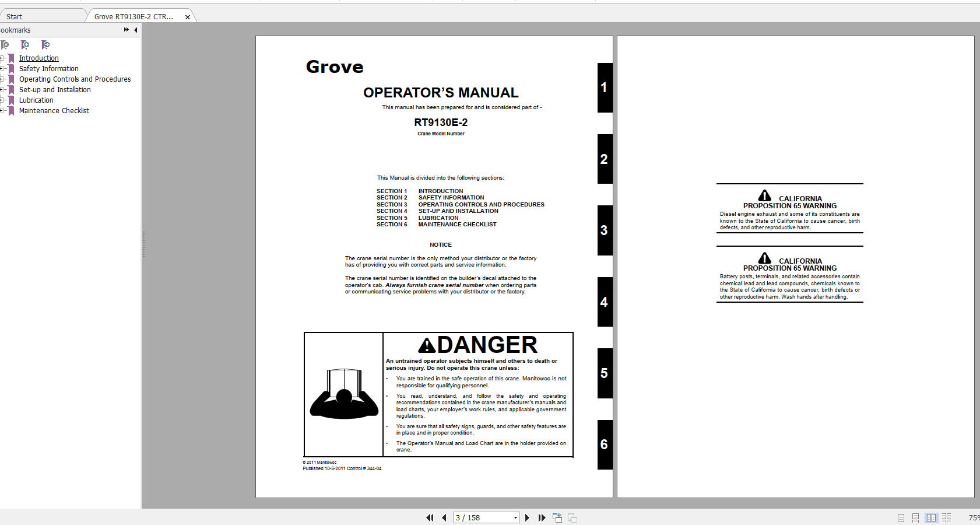
Task: Expand the Maintenance Checklist bookmark node
Action: click(2, 111)
